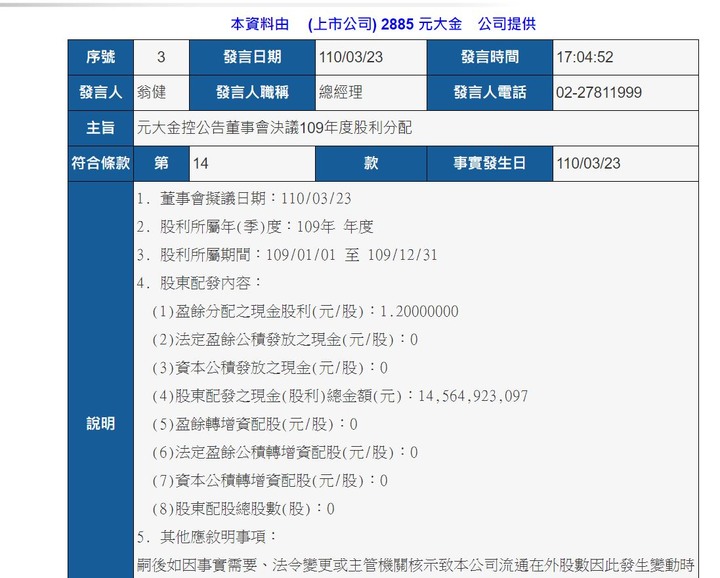Screen dimensions: 720x578
Task: Click the time value 17:04:52
Action: click(585, 57)
